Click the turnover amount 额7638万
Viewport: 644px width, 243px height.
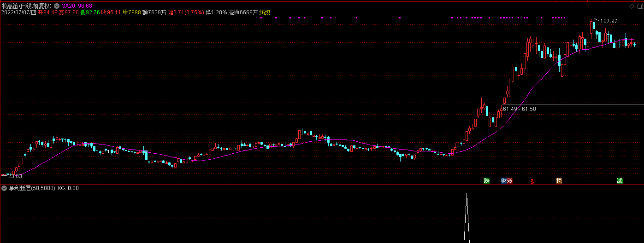(154, 12)
